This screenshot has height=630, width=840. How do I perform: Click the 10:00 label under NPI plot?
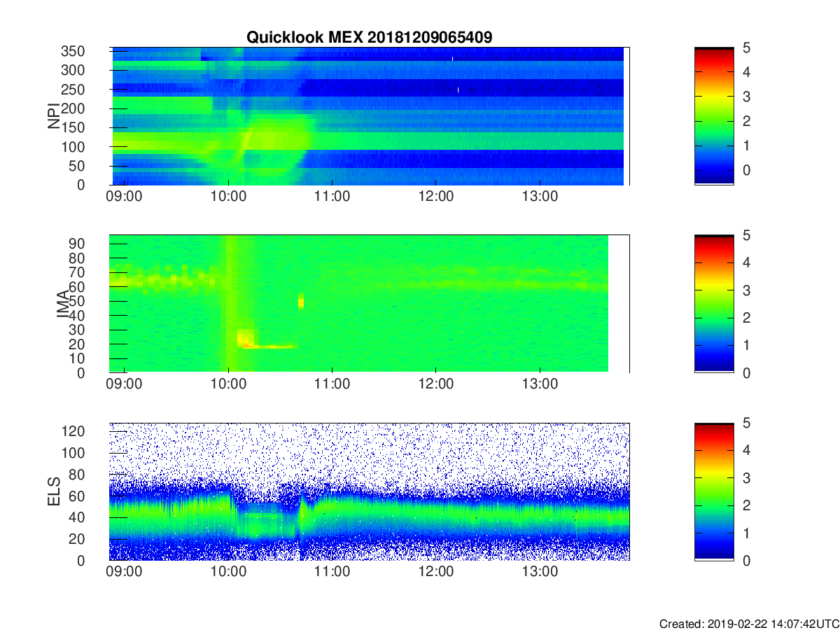(228, 197)
